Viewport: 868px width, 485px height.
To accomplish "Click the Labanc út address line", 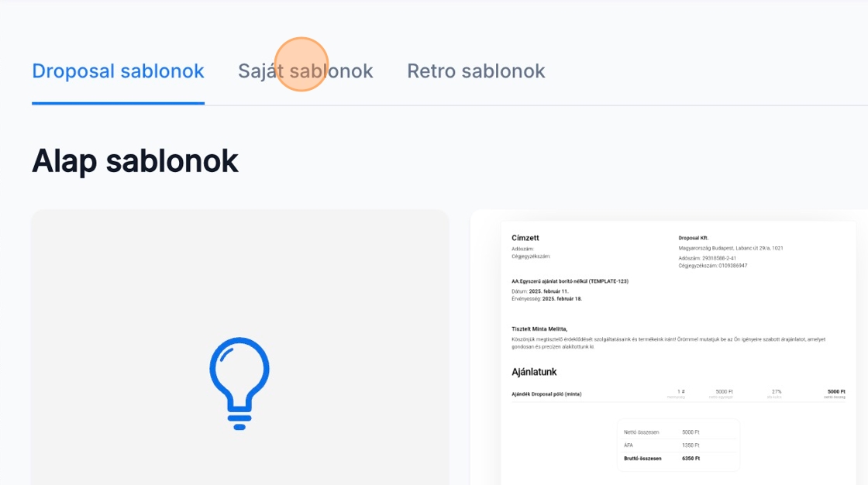I will pyautogui.click(x=730, y=248).
